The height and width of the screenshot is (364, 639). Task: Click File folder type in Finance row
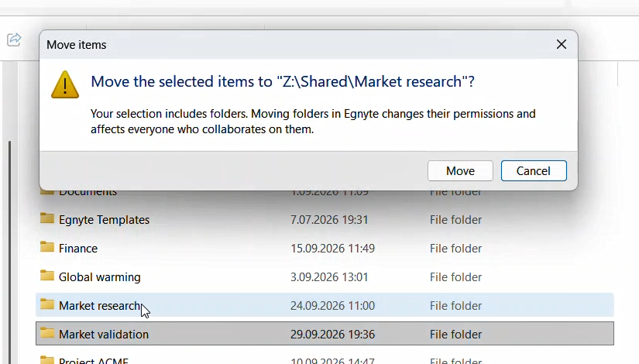(455, 249)
